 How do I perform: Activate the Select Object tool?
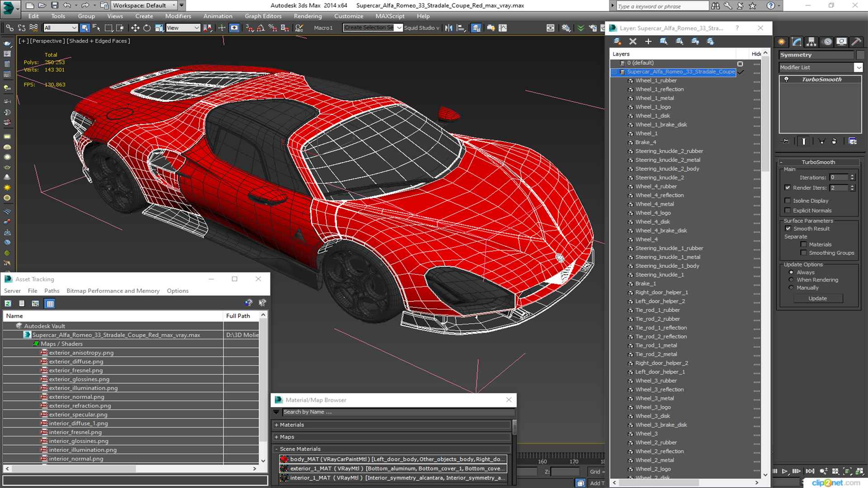tap(85, 28)
